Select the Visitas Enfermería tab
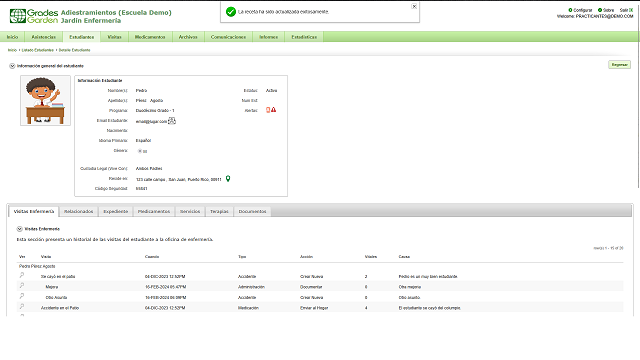Viewport: 640px width, 360px height. pyautogui.click(x=34, y=211)
